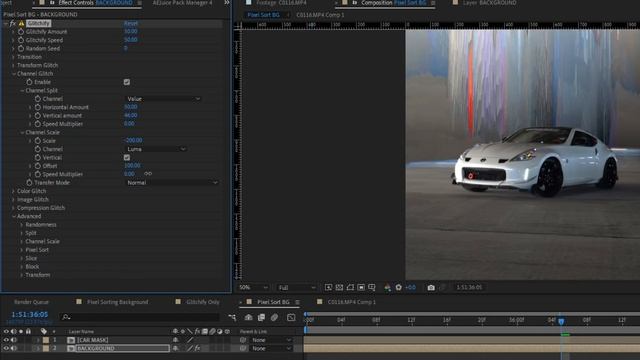Take a snapshot with the camera icon

[431, 287]
